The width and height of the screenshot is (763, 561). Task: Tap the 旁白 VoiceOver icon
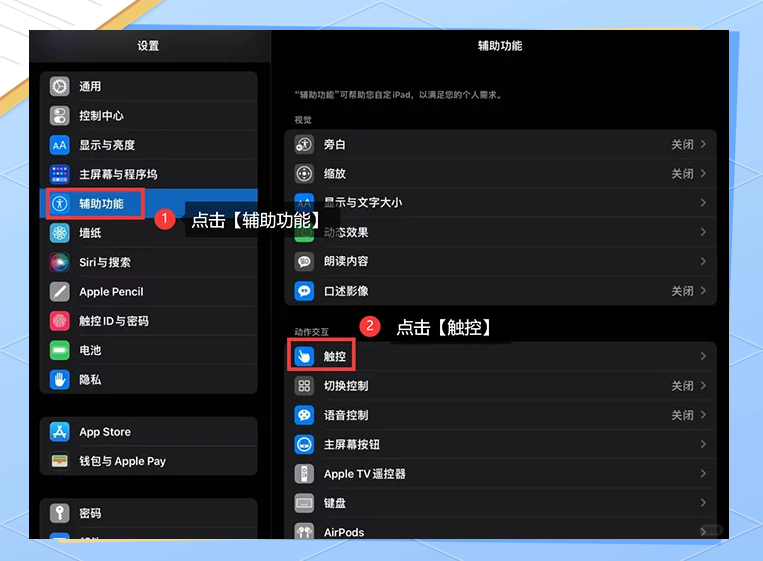pyautogui.click(x=304, y=145)
